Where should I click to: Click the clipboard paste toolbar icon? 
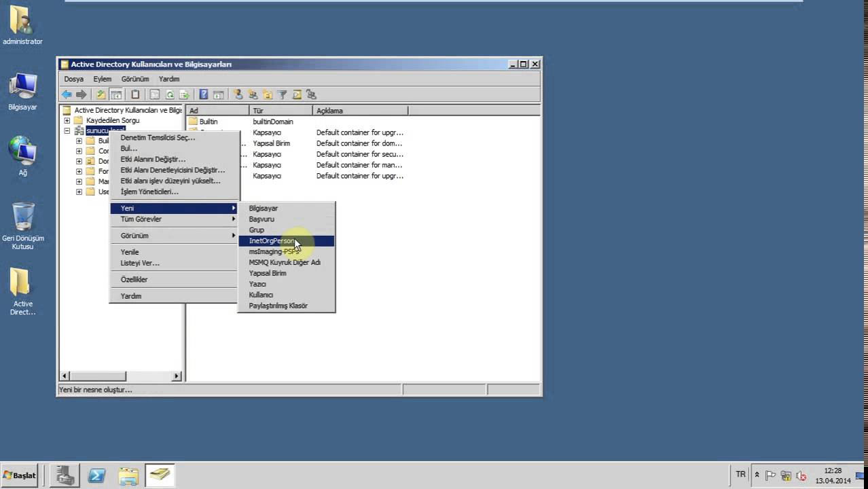(135, 94)
